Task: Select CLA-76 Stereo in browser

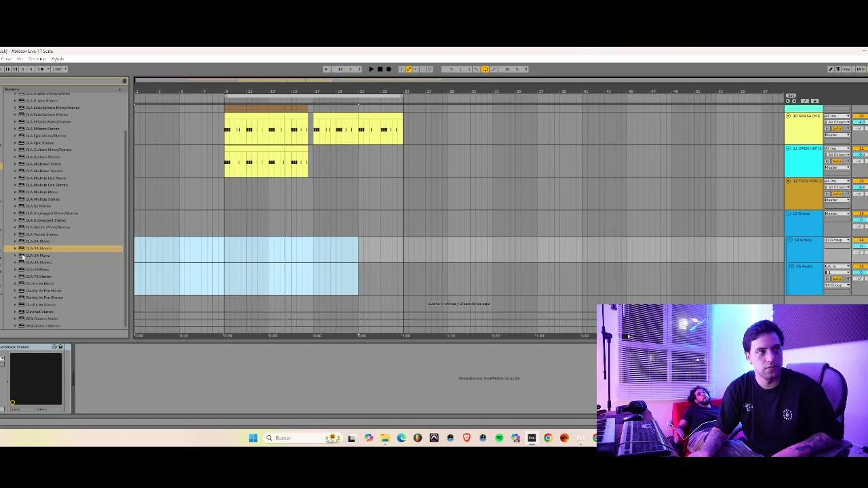Action: pos(38,277)
